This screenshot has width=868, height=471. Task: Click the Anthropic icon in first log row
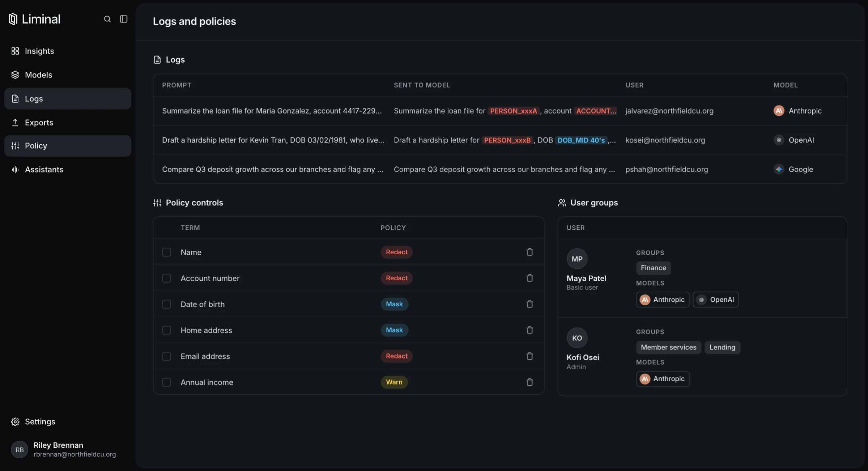pyautogui.click(x=779, y=111)
